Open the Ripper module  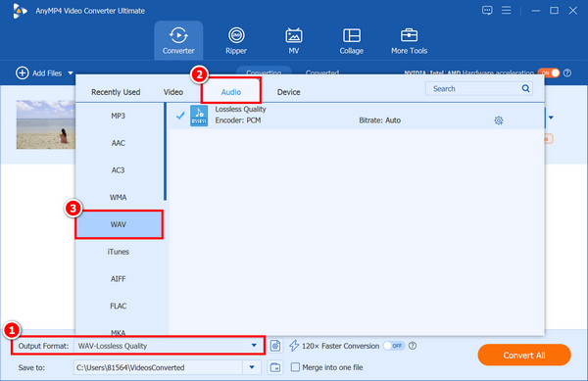pyautogui.click(x=236, y=40)
